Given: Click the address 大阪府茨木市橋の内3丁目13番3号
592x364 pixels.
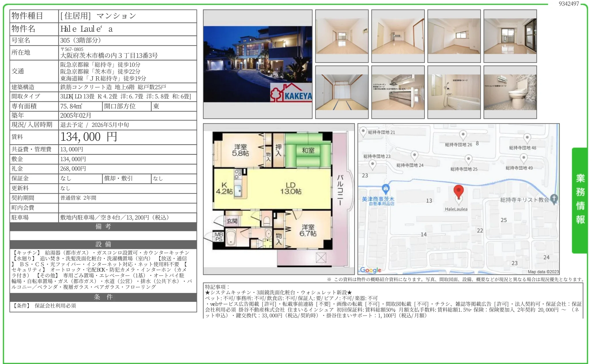Looking at the screenshot, I should [x=109, y=56].
